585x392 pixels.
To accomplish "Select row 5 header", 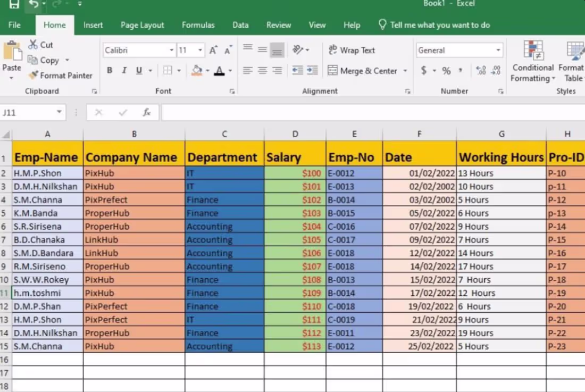I will click(x=4, y=213).
